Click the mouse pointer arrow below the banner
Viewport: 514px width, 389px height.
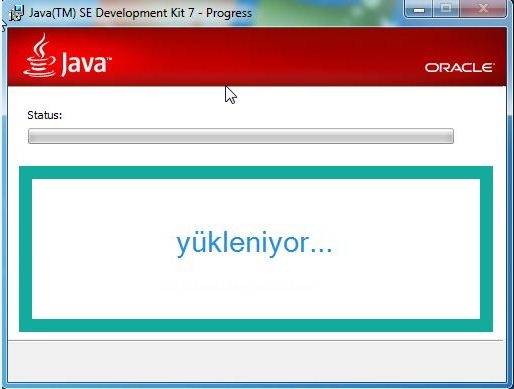click(231, 95)
